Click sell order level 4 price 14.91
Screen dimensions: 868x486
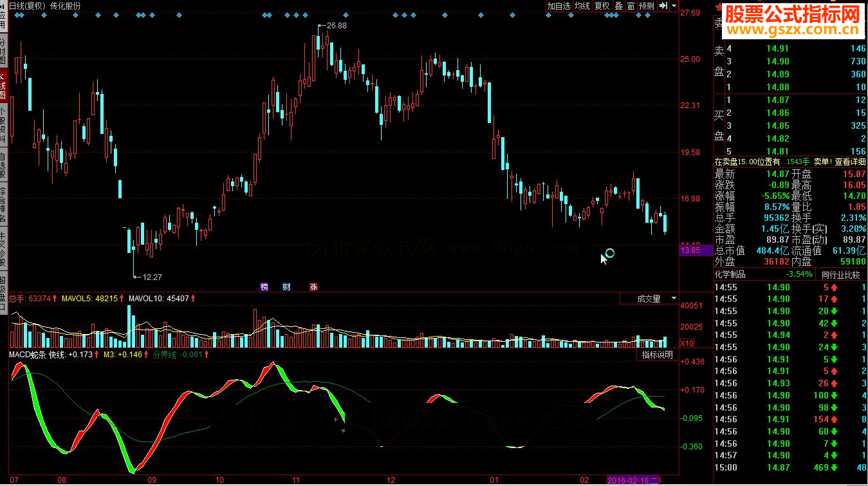pyautogui.click(x=777, y=49)
